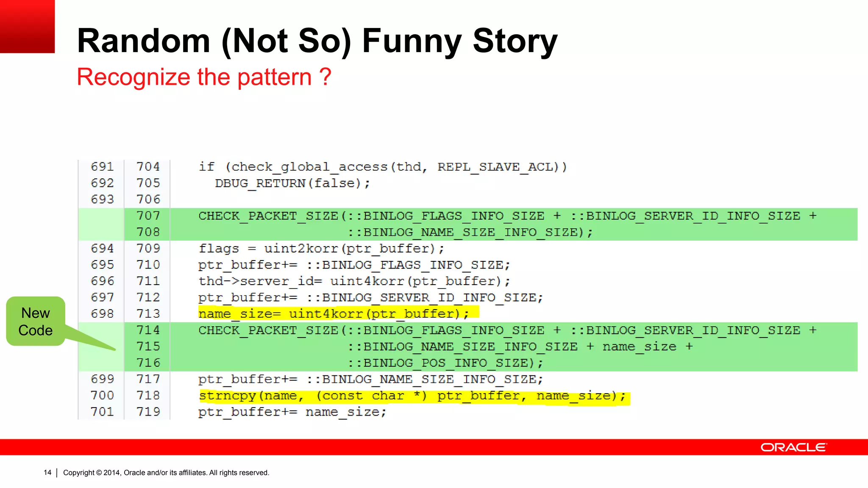Click new line number 707
Image resolution: width=868 pixels, height=488 pixels.
click(148, 216)
